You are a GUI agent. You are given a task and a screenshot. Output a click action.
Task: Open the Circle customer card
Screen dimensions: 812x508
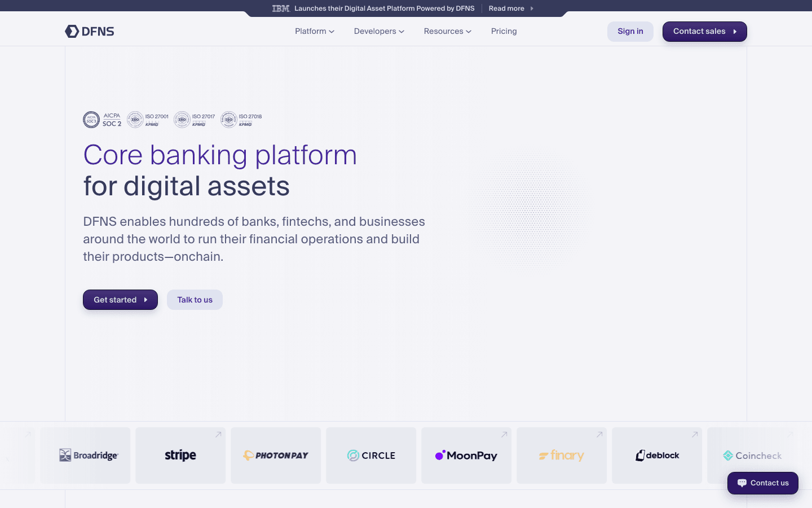(371, 456)
